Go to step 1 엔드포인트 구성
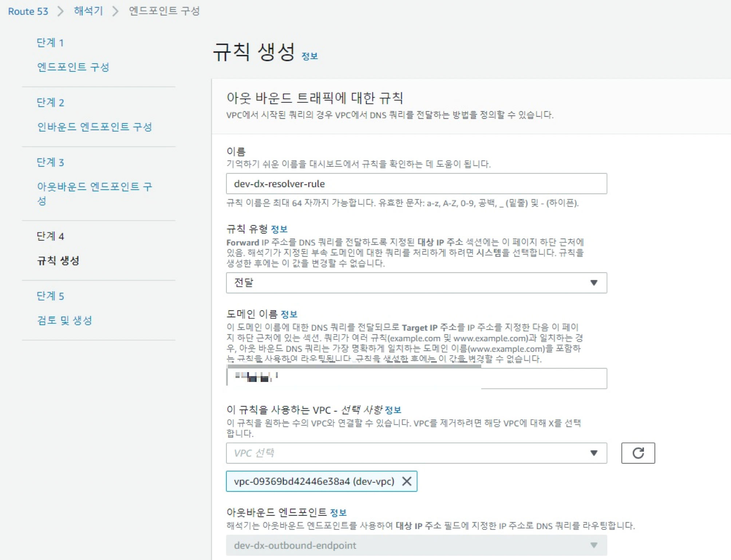Screen dimensions: 731x560 [x=73, y=67]
